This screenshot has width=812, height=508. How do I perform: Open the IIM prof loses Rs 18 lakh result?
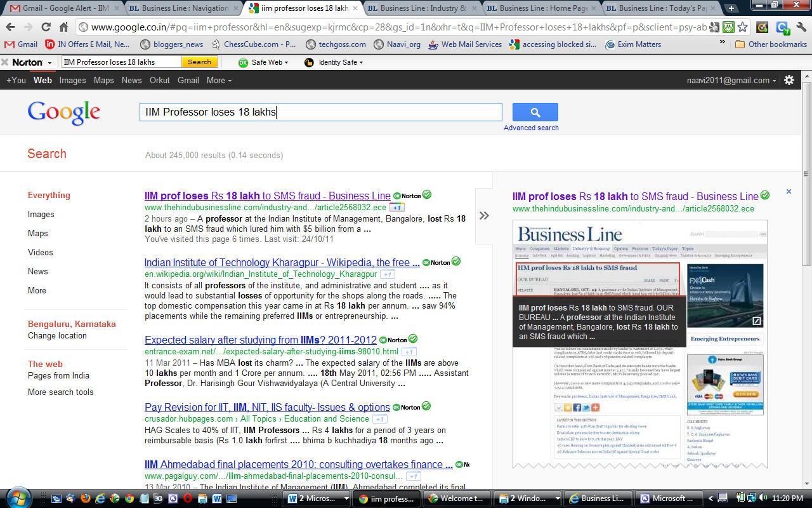pos(267,196)
